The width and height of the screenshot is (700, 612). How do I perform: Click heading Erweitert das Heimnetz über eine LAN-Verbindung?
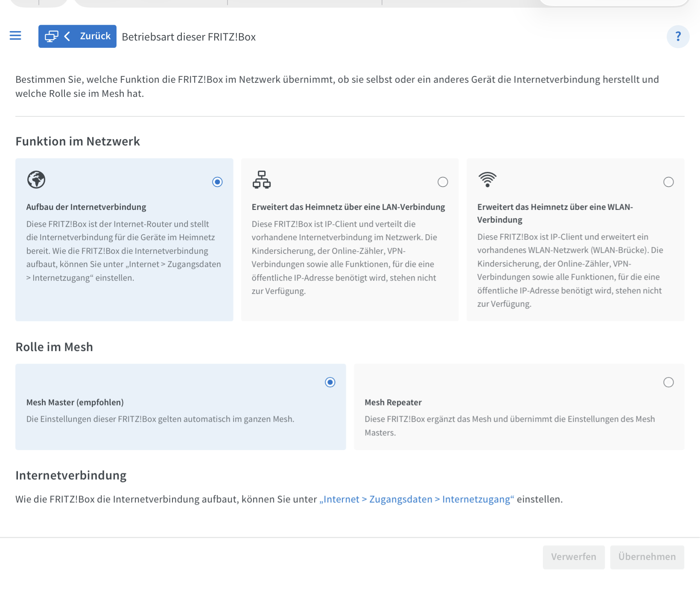coord(348,207)
